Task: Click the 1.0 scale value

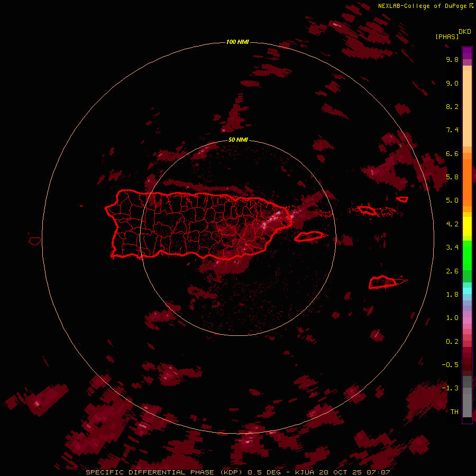Action: [x=452, y=317]
